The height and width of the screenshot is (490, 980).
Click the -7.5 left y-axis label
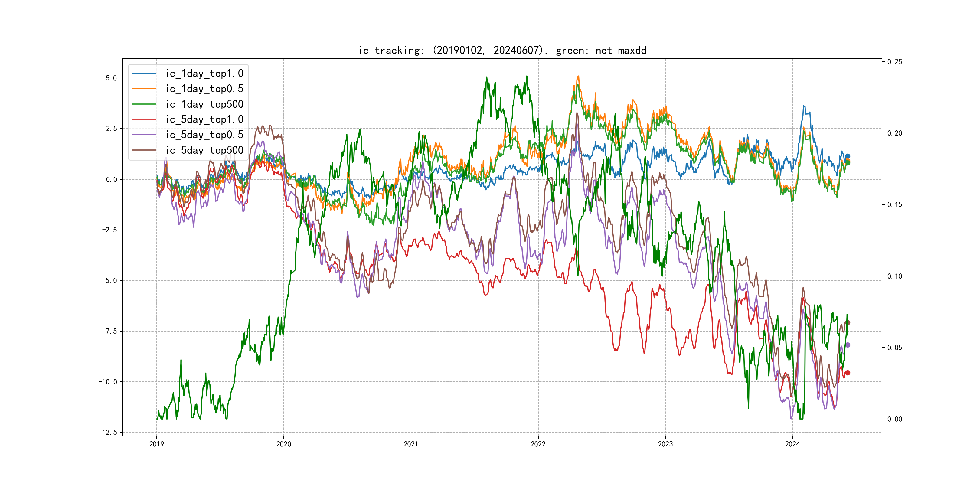tap(109, 331)
